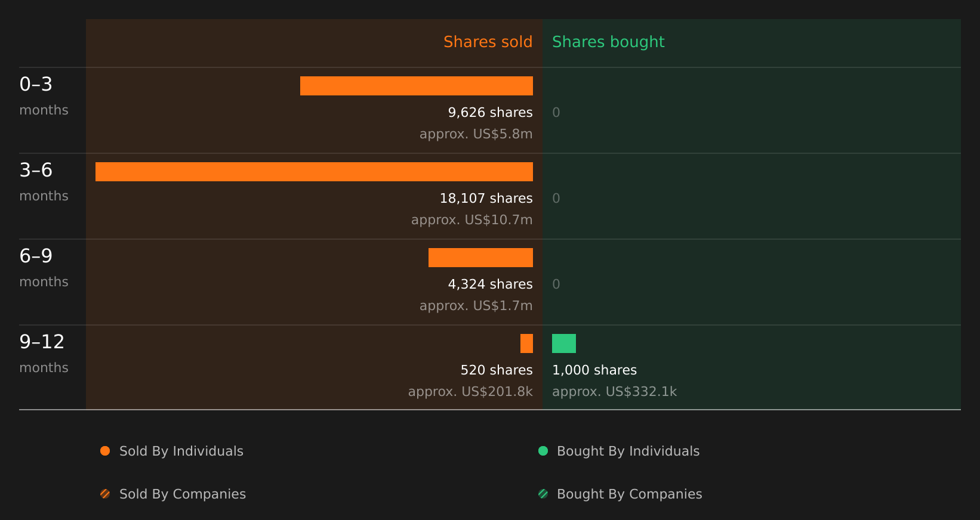
Task: Click the 18,107 shares value
Action: tap(486, 199)
